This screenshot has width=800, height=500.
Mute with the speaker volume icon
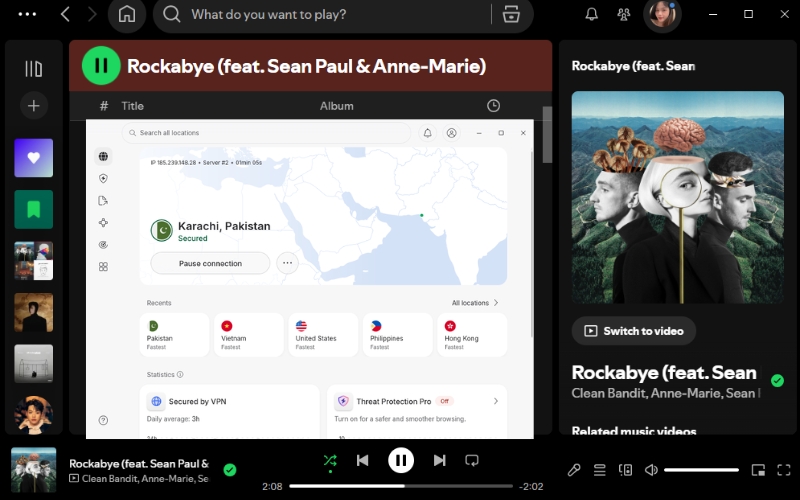pos(651,470)
